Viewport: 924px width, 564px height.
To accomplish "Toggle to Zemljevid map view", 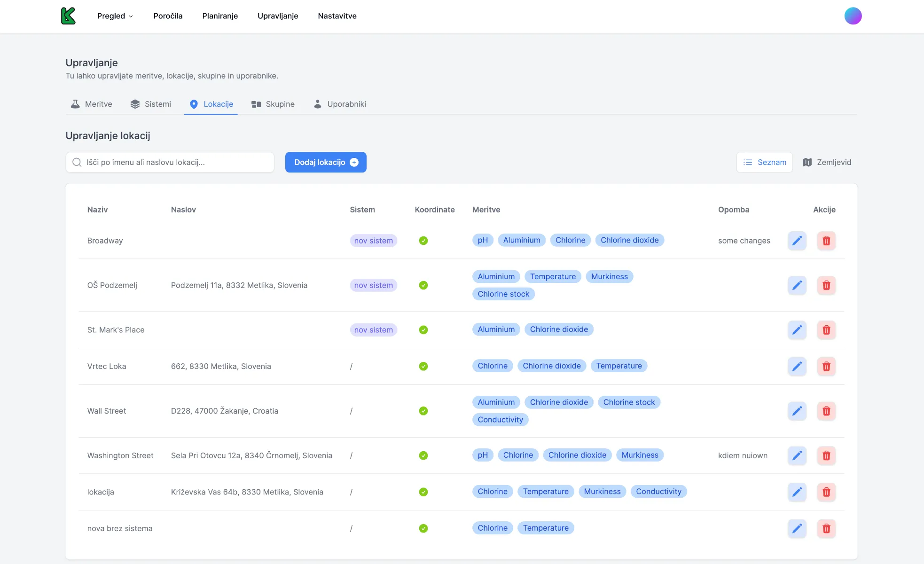I will click(827, 162).
